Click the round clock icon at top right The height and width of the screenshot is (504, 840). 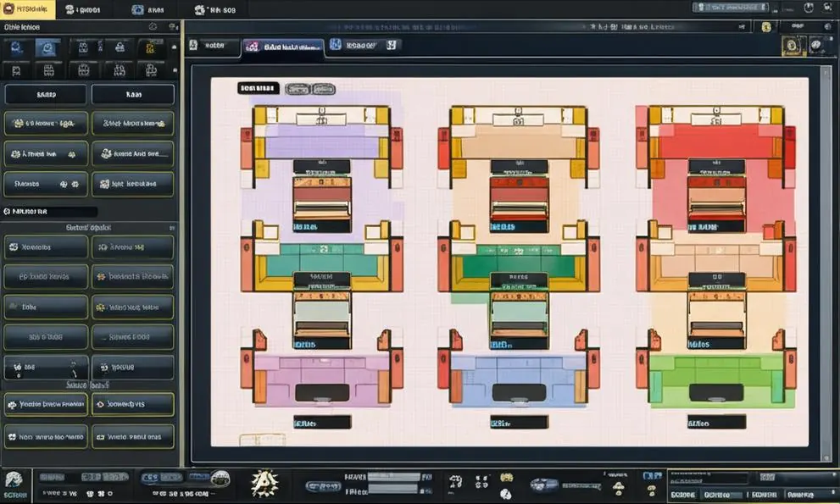809,8
